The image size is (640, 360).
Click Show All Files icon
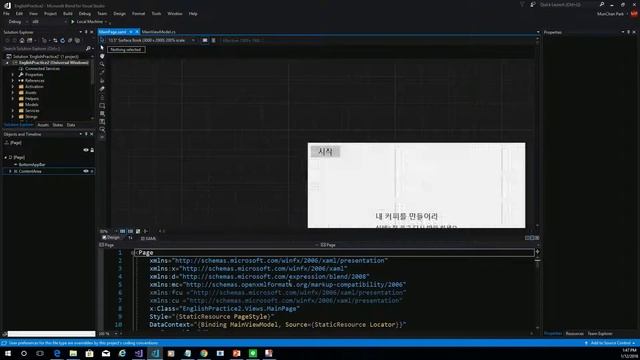coord(77,40)
